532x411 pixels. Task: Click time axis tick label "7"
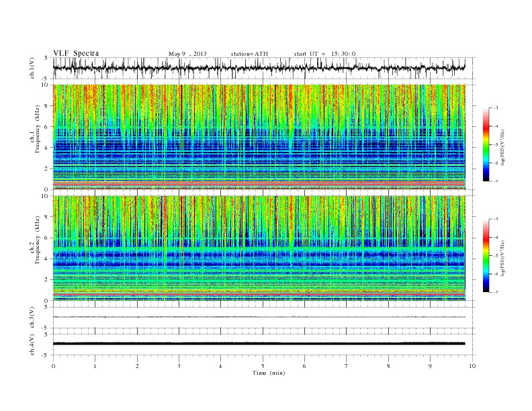(x=347, y=366)
